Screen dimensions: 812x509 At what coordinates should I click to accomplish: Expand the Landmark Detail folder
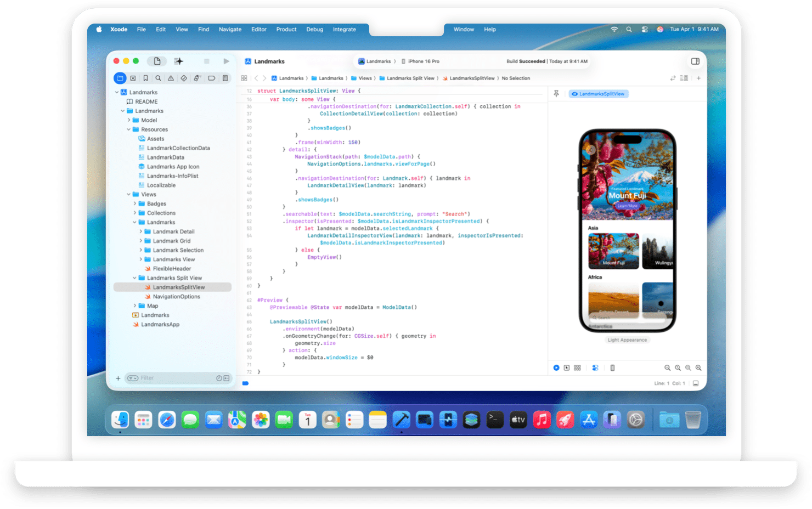pyautogui.click(x=141, y=231)
